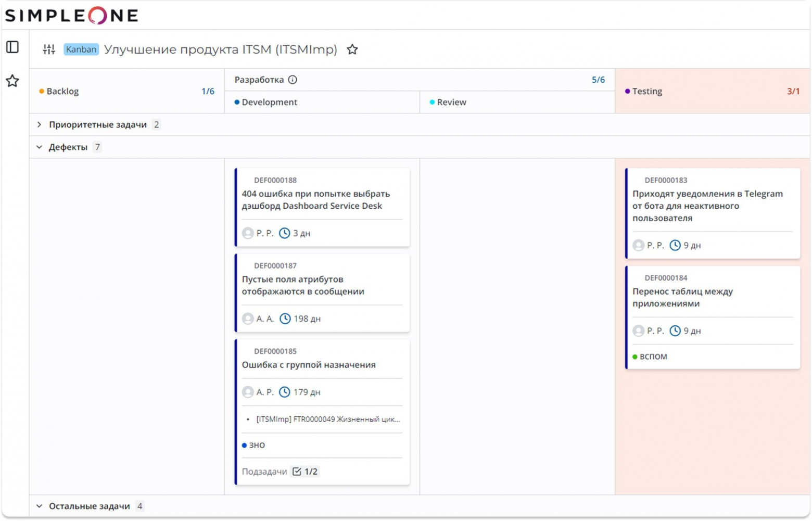The image size is (812, 521).
Task: Click the DEF0000185 number
Action: click(x=275, y=351)
